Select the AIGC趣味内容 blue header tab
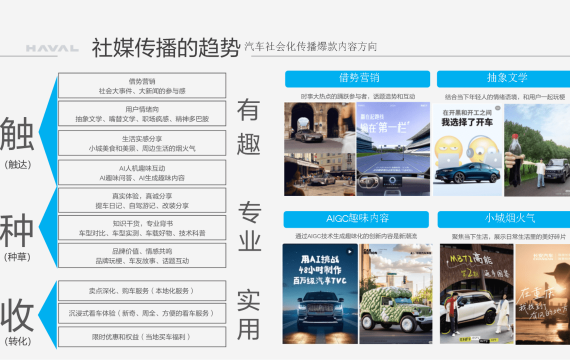 click(x=356, y=219)
